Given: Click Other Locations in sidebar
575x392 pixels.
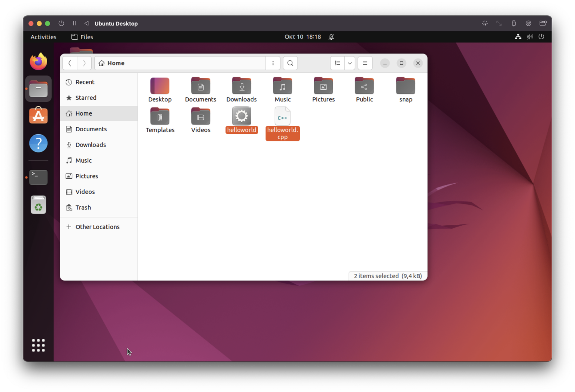Looking at the screenshot, I should click(97, 227).
